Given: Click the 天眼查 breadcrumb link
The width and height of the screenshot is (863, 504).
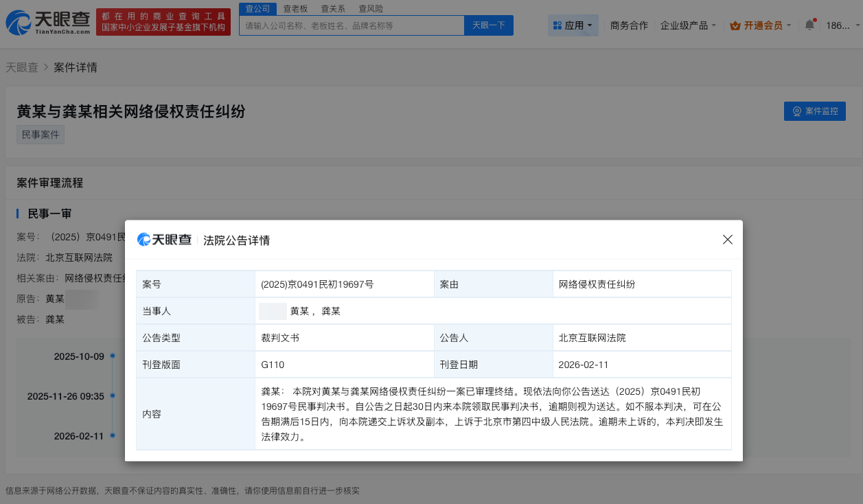Looking at the screenshot, I should pos(22,67).
